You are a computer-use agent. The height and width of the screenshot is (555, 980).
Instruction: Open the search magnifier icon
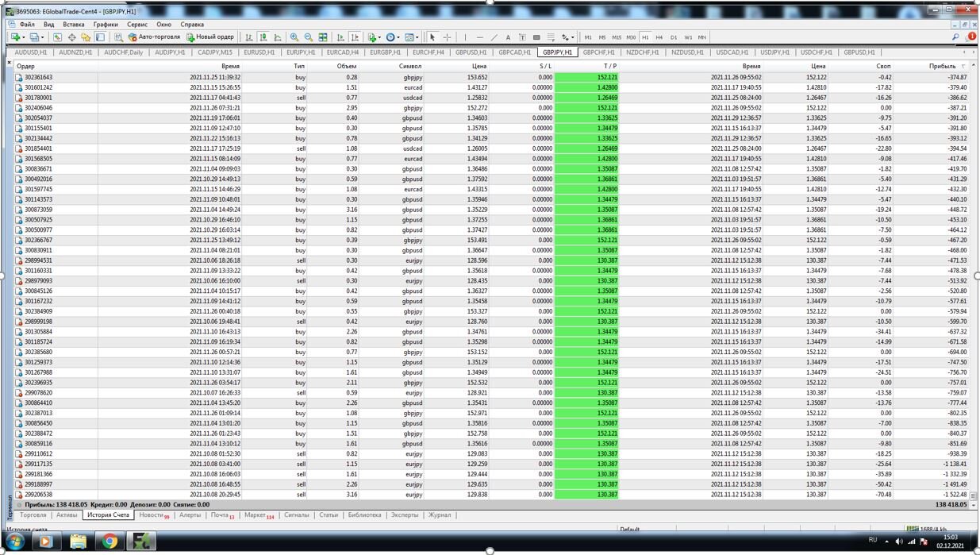click(955, 37)
